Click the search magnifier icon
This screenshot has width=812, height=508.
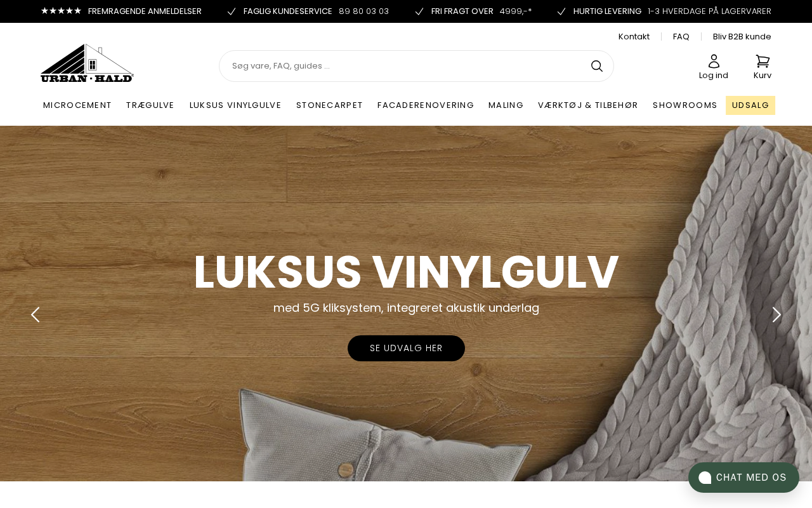tap(597, 66)
